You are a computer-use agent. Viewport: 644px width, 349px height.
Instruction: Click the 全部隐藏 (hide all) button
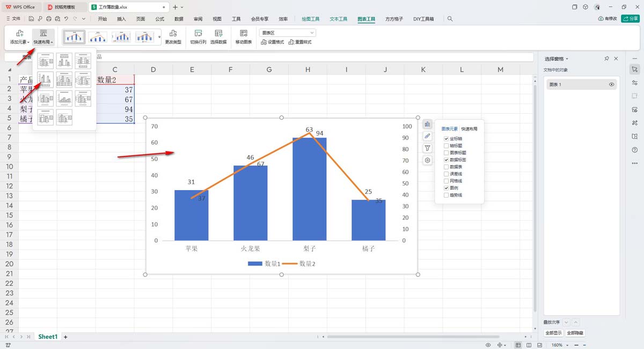[x=575, y=333]
